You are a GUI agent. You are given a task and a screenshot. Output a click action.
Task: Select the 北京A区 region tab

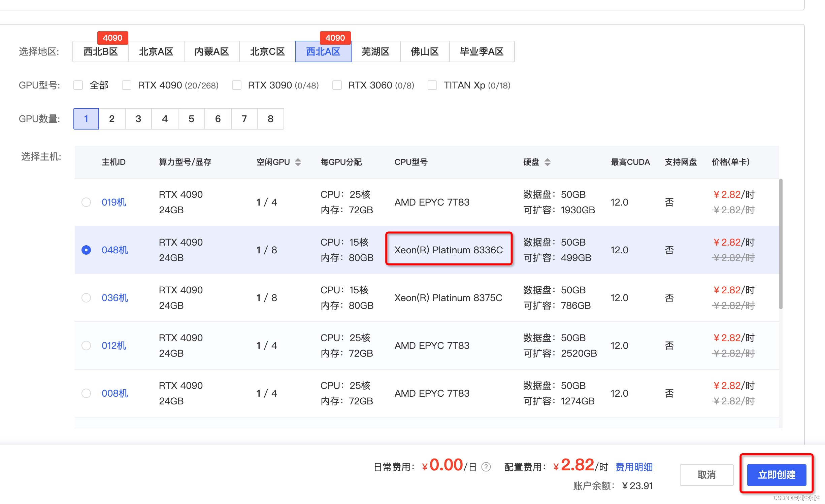pyautogui.click(x=156, y=51)
